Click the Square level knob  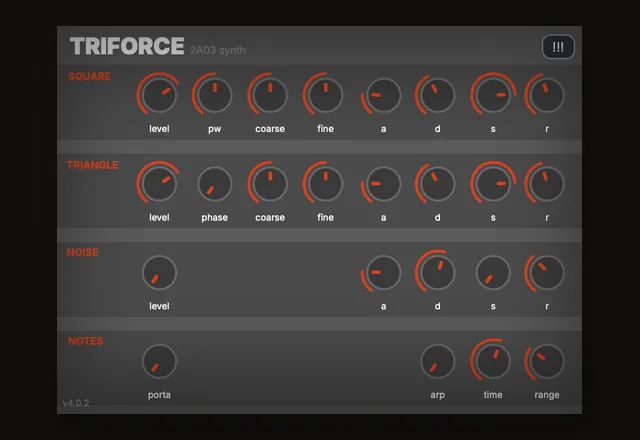159,95
